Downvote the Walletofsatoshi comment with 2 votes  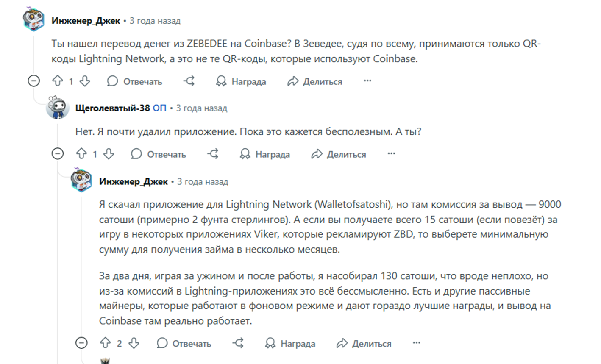(x=134, y=343)
